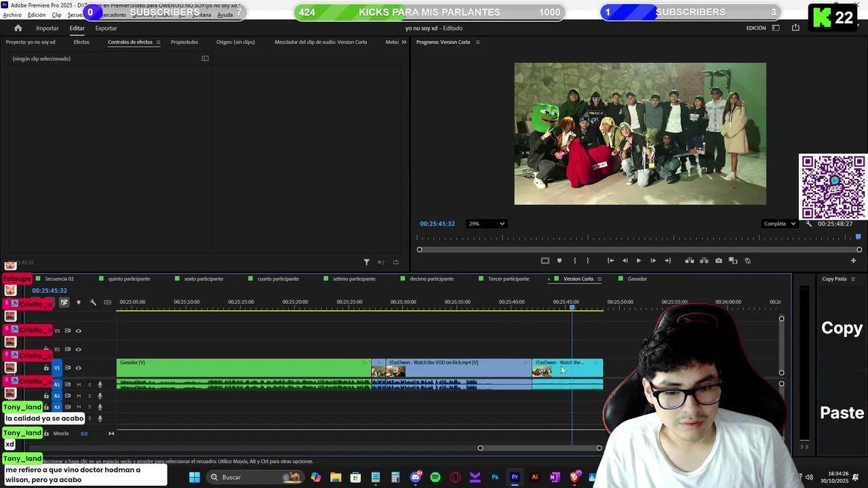Add marker button in Program monitor
The image size is (868, 488).
(559, 261)
